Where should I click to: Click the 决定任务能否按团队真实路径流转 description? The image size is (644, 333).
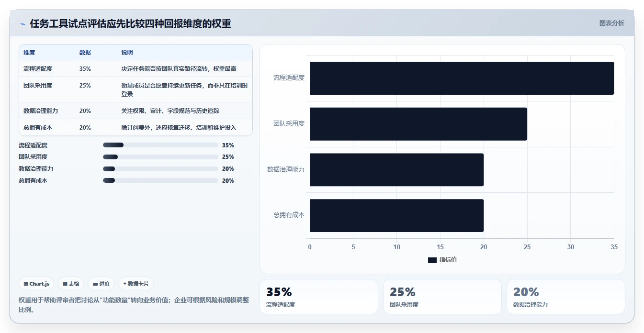pyautogui.click(x=179, y=69)
